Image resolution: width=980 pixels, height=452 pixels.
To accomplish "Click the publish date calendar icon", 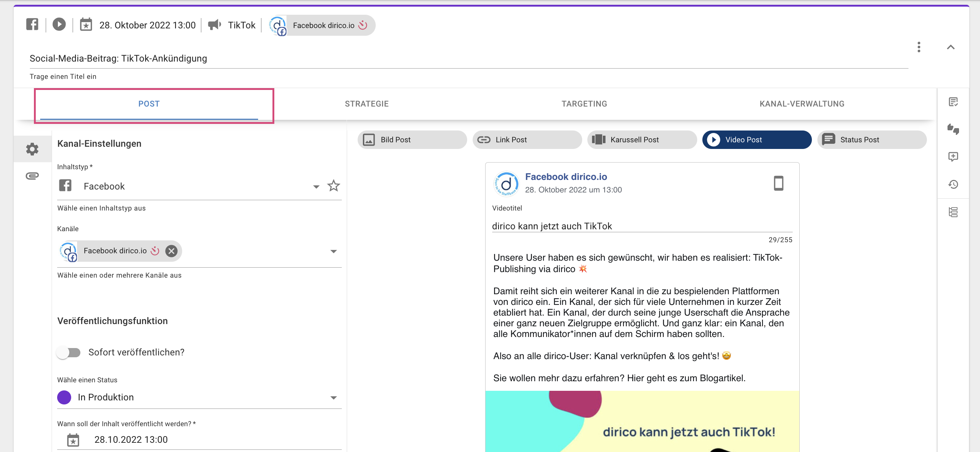I will click(73, 440).
